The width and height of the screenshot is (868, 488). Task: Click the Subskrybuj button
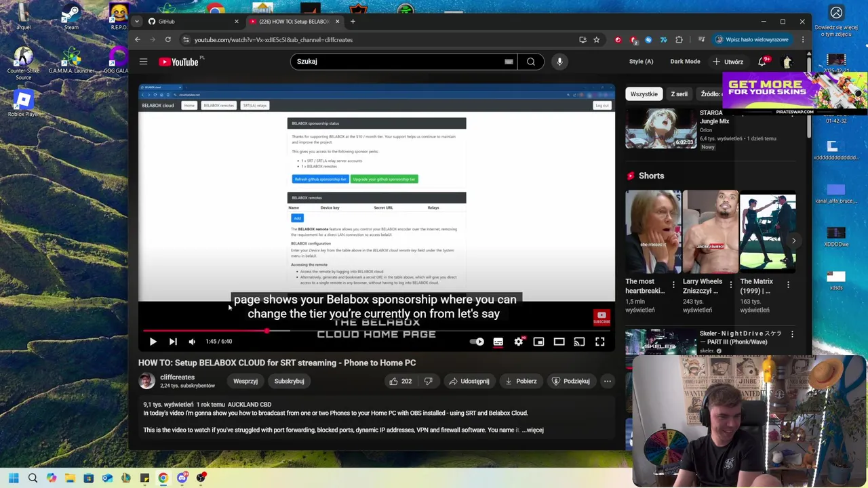(x=289, y=381)
